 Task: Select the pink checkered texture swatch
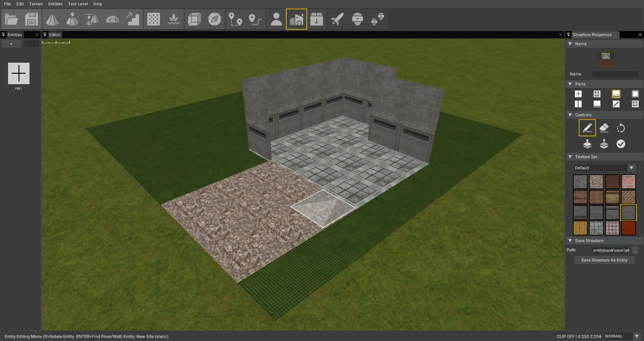pyautogui.click(x=612, y=228)
